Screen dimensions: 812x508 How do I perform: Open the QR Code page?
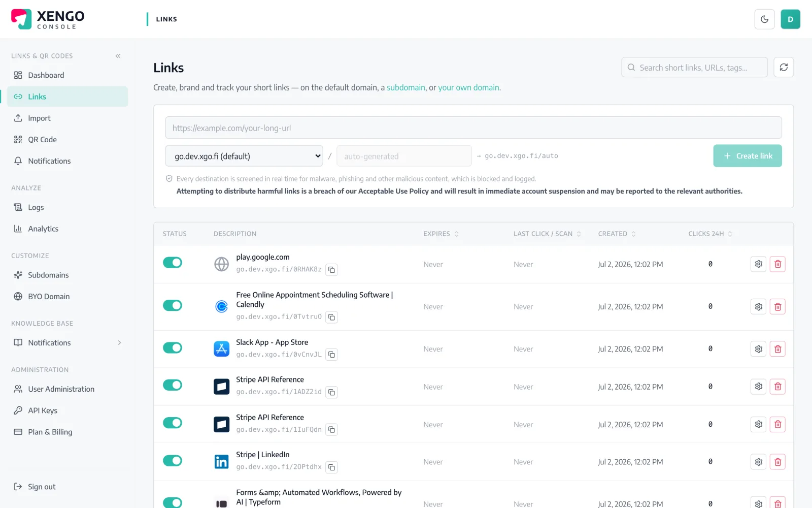coord(67,139)
